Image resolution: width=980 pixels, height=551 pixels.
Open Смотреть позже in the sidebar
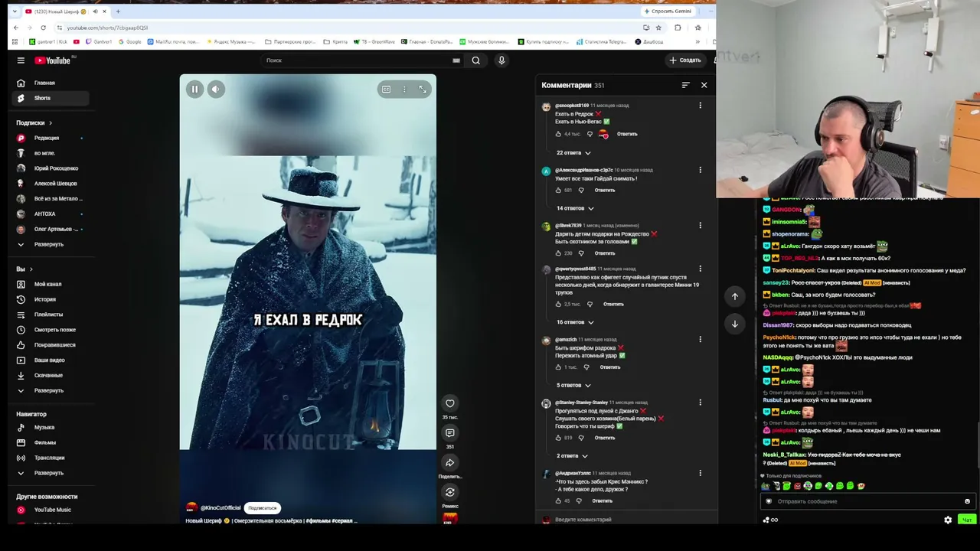51,330
